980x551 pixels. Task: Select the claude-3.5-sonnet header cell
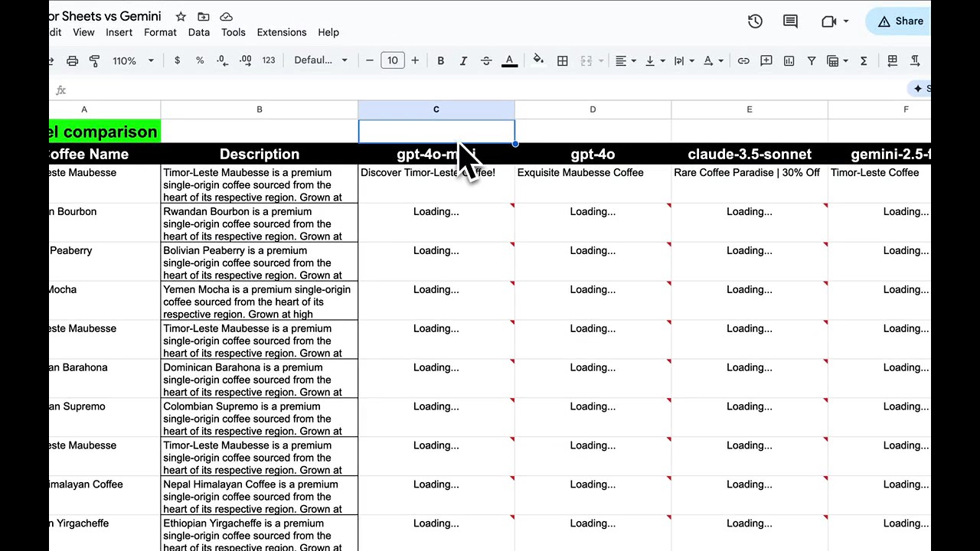pos(749,154)
